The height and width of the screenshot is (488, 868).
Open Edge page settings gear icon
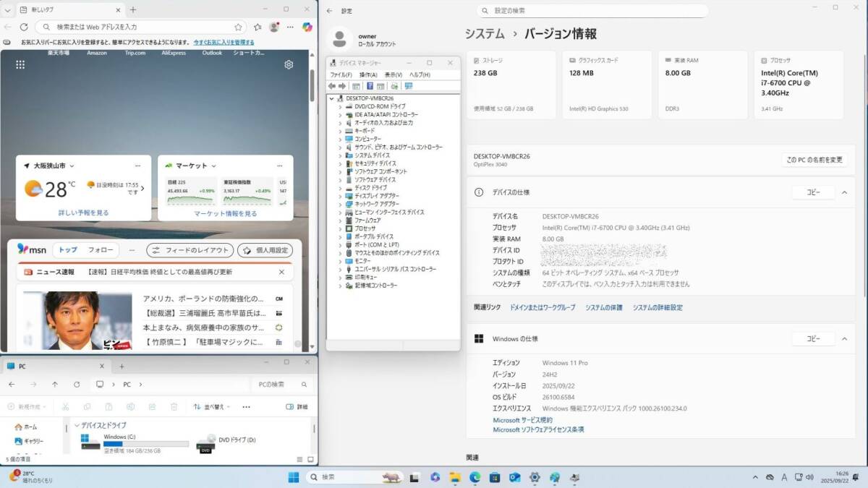(x=289, y=64)
